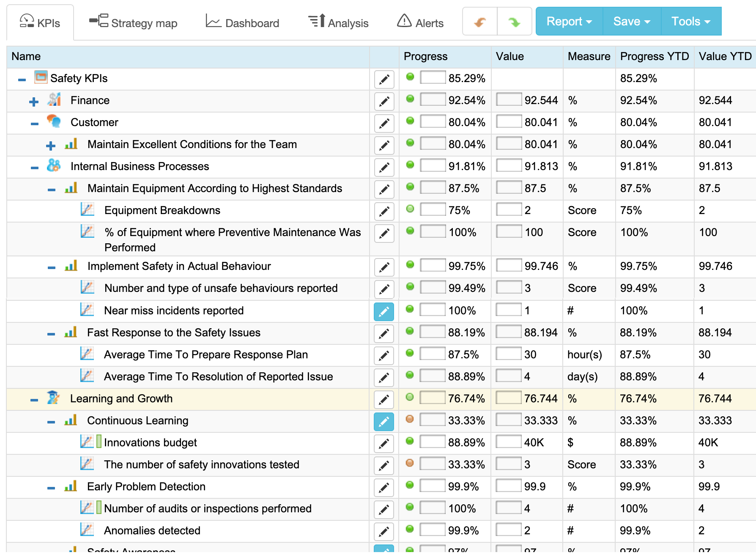The width and height of the screenshot is (756, 558).
Task: Click the undo arrow
Action: coord(479,21)
